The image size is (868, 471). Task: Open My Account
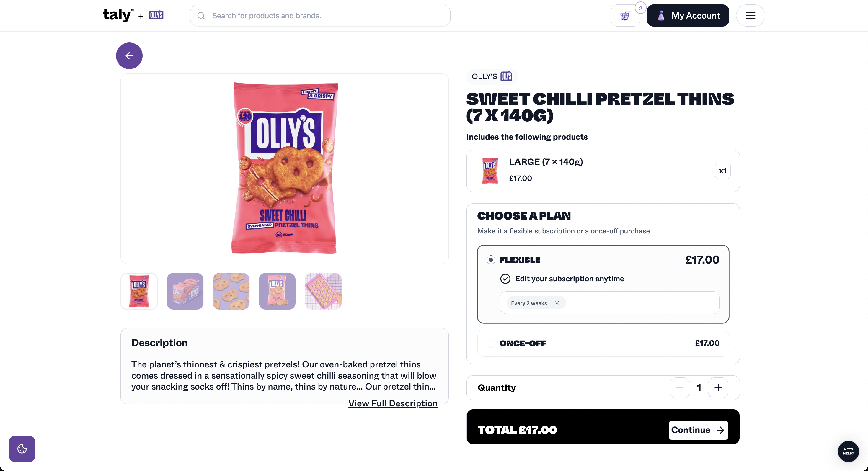pos(688,16)
